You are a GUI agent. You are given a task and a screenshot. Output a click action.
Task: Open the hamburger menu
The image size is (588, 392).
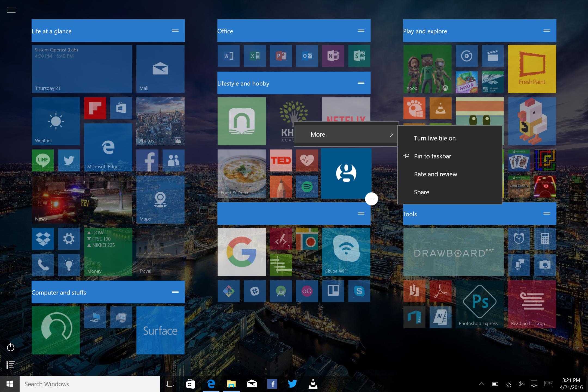pos(11,10)
